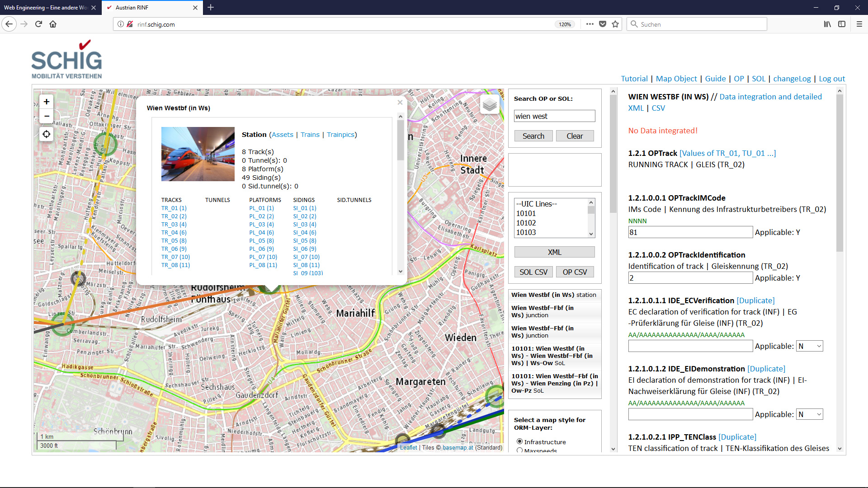Zoom out on the map
868x488 pixels.
pyautogui.click(x=47, y=116)
